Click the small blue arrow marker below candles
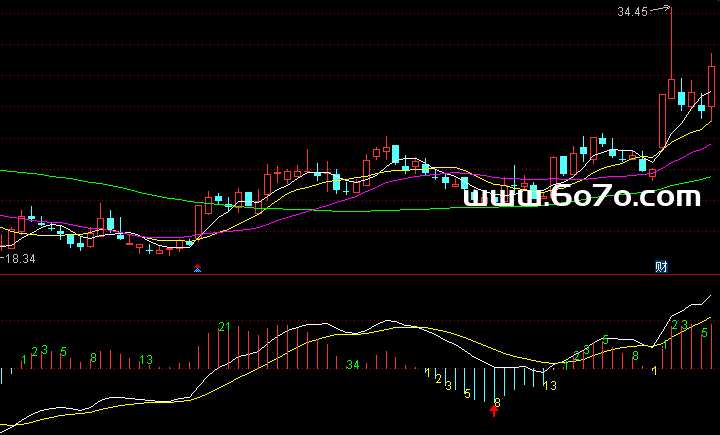 click(x=197, y=267)
